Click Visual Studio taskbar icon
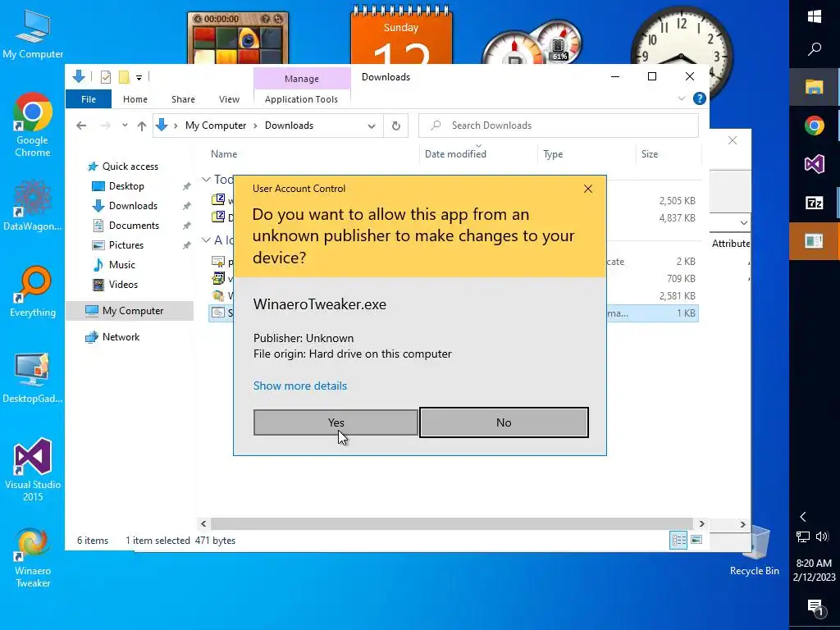The height and width of the screenshot is (630, 840). coord(815,164)
